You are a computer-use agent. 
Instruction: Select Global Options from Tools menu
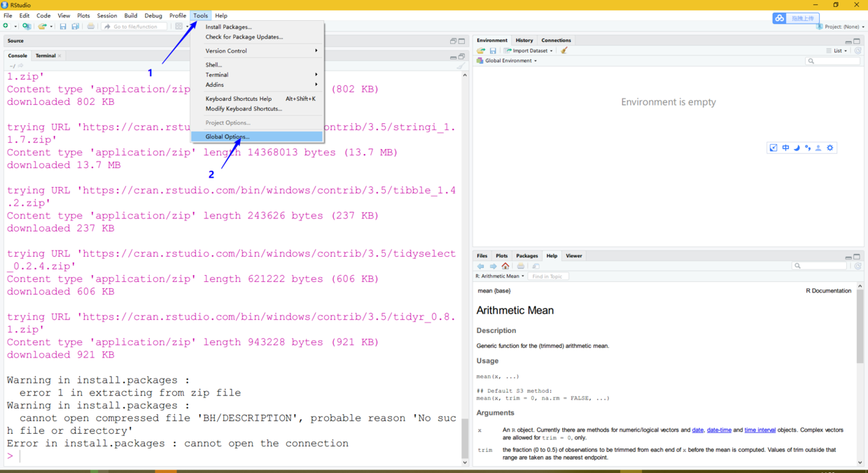258,136
